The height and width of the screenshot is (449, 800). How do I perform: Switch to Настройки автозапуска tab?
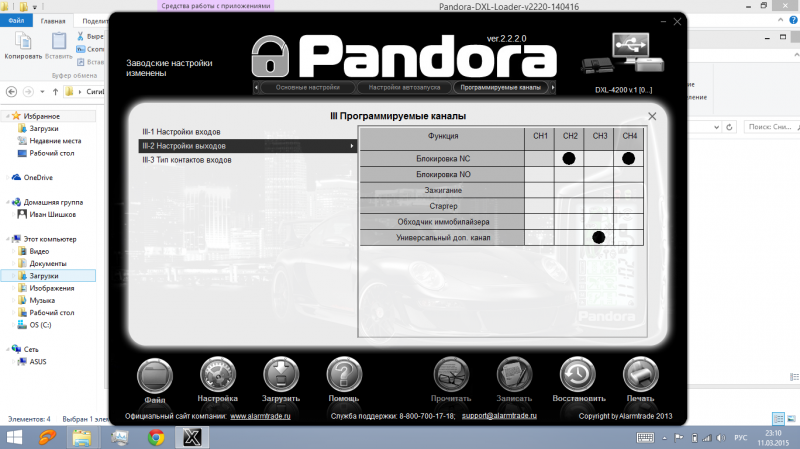click(x=402, y=88)
